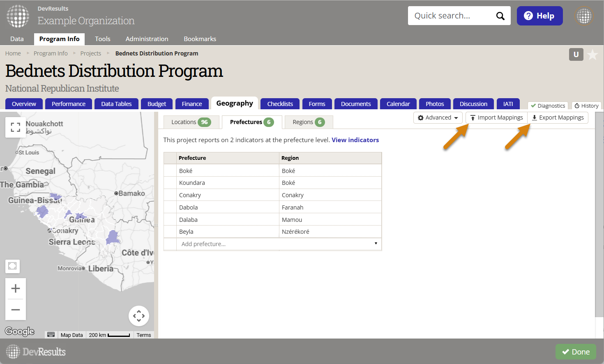Open Diagnostics panel
This screenshot has height=364, width=604.
click(548, 106)
